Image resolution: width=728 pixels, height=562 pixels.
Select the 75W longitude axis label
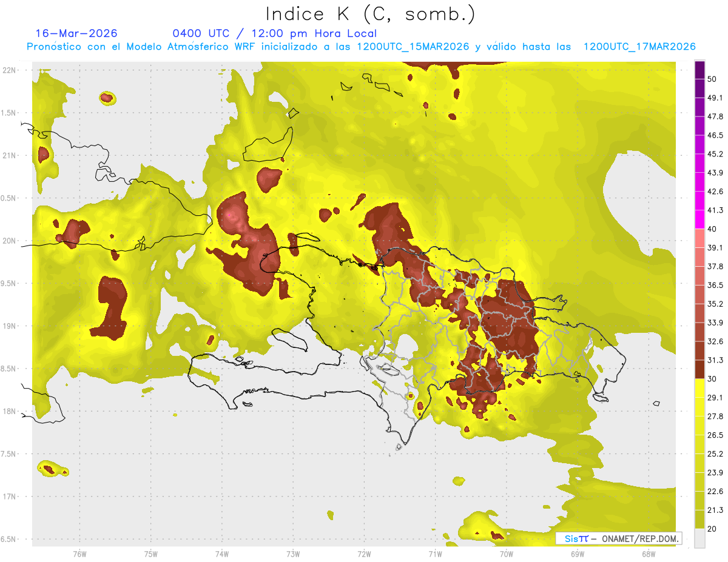coord(150,554)
